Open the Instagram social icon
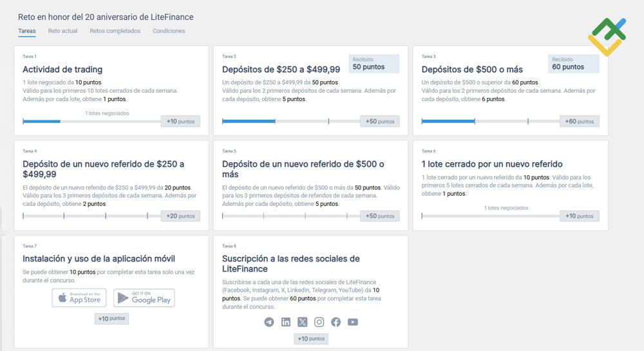This screenshot has height=351, width=644. [x=319, y=322]
